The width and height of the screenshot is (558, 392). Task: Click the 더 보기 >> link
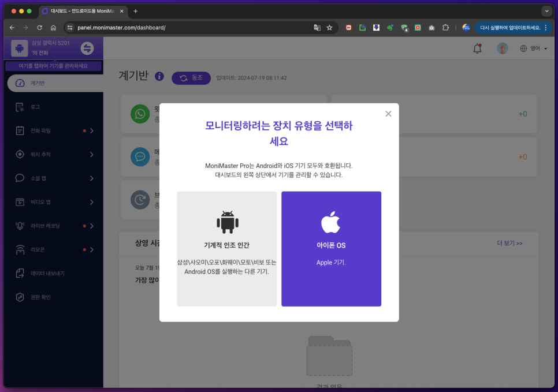509,243
